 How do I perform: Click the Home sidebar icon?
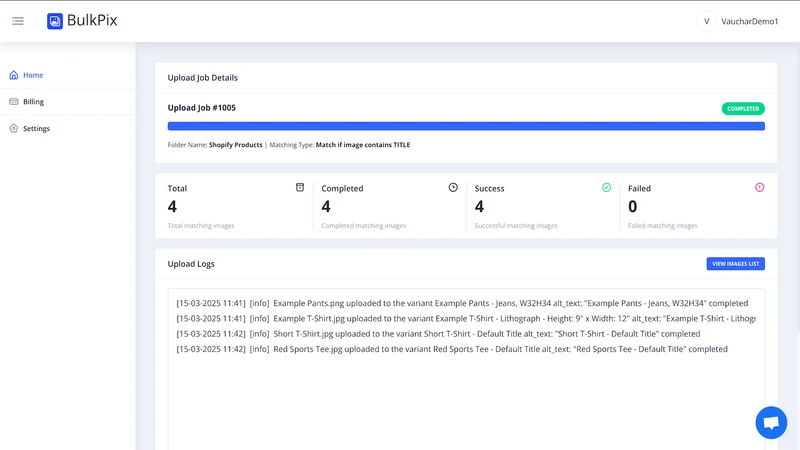coord(14,75)
